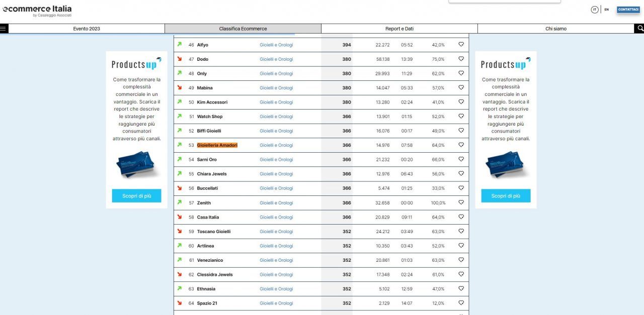The width and height of the screenshot is (644, 315).
Task: Click the Productsup logo in the left ad
Action: pos(136,64)
